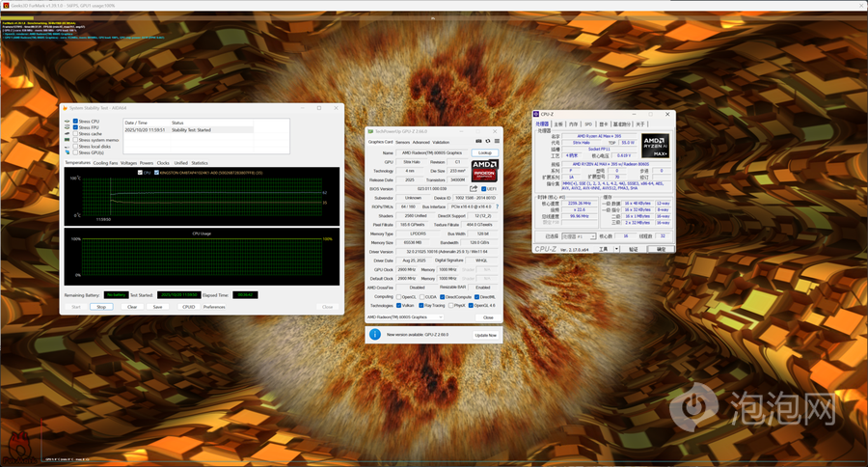Switch to the Cooling Fans tab
The image size is (868, 467).
click(x=106, y=163)
